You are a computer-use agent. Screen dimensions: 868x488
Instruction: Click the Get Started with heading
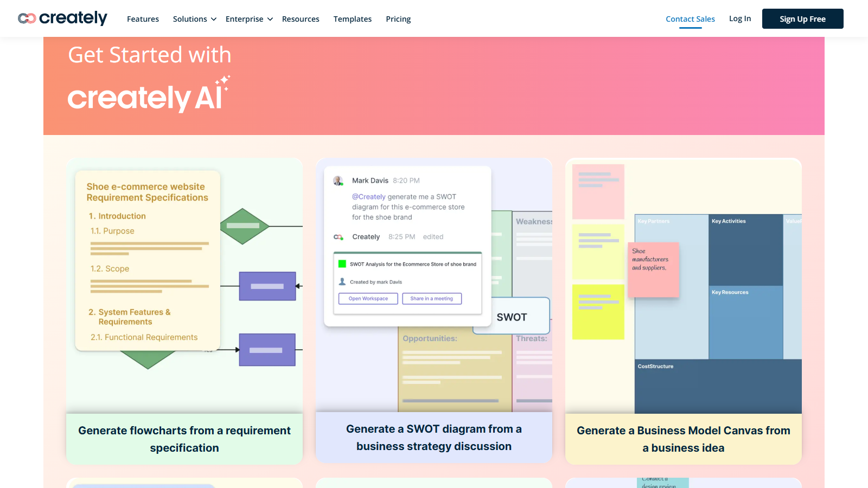pos(150,55)
